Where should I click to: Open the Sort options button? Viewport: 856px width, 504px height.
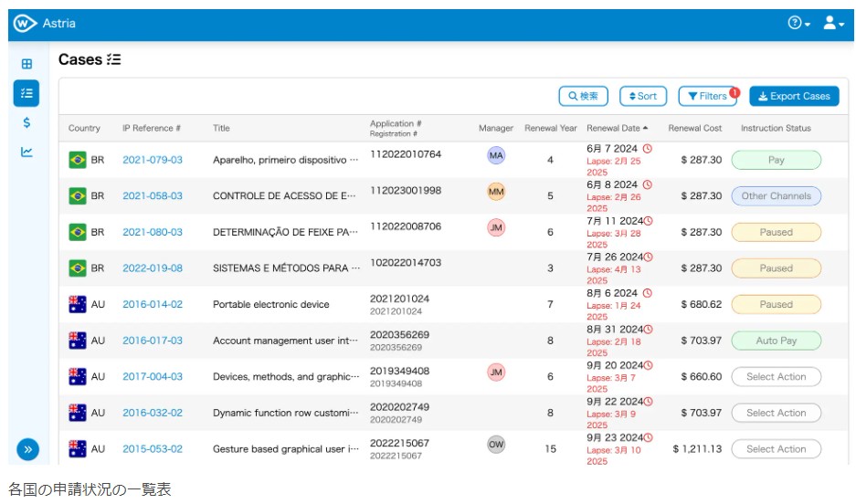[642, 96]
